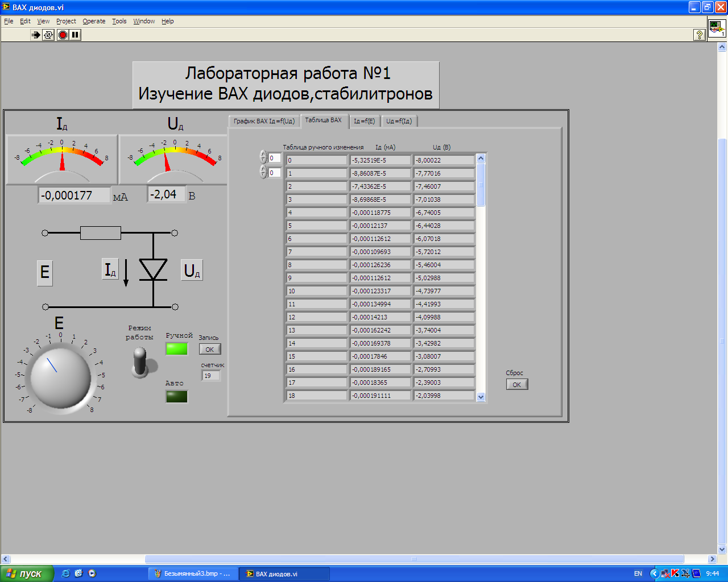This screenshot has height=582, width=728.
Task: Click table cell -0,000118775
Action: 380,213
